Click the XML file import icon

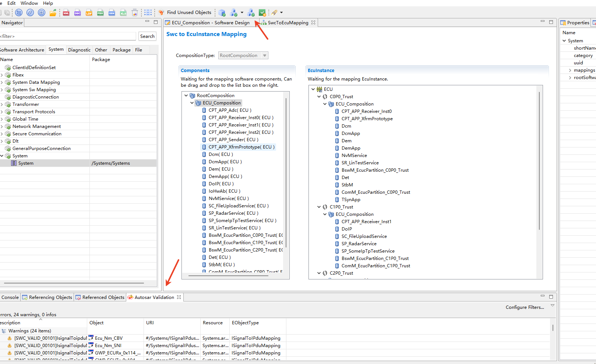click(x=66, y=13)
